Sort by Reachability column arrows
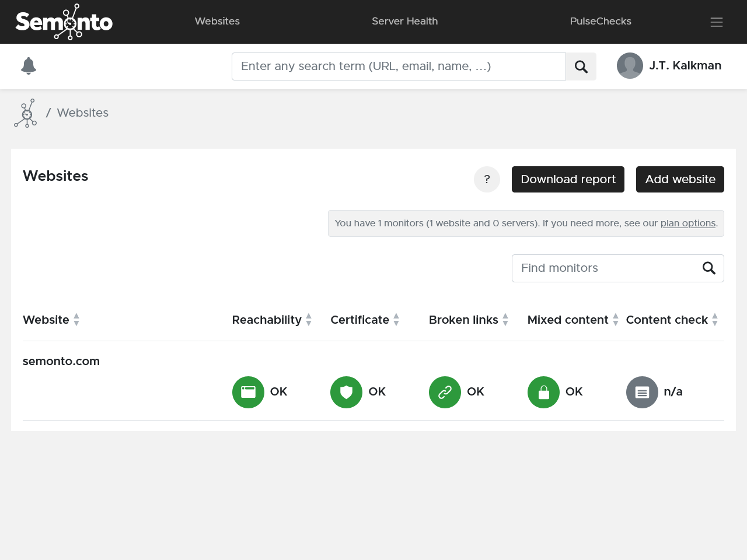Screen dimensions: 747x560 click(x=309, y=320)
